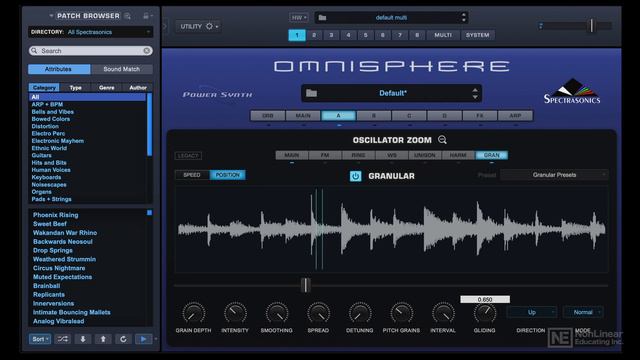Viewport: 640px width, 360px height.
Task: Click the Smoothing knob
Action: click(x=277, y=313)
